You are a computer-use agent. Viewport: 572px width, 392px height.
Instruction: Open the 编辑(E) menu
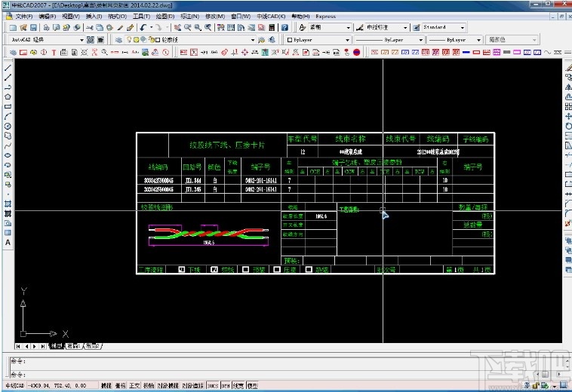(48, 17)
